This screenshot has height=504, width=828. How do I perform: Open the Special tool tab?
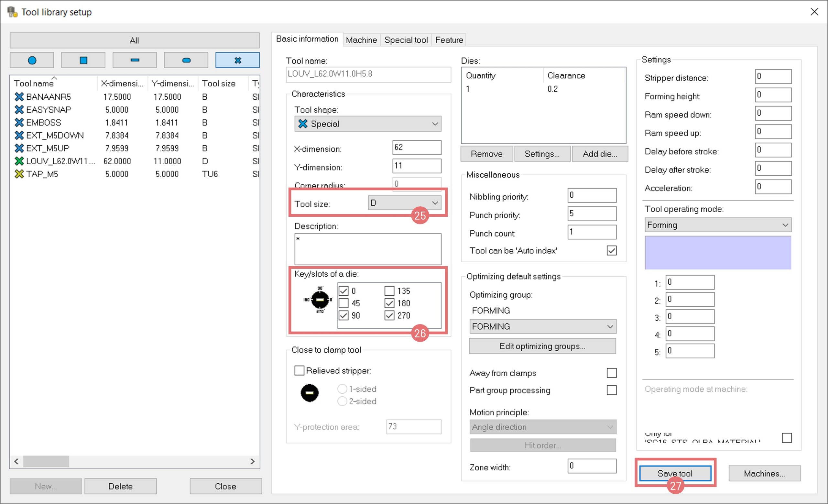406,40
